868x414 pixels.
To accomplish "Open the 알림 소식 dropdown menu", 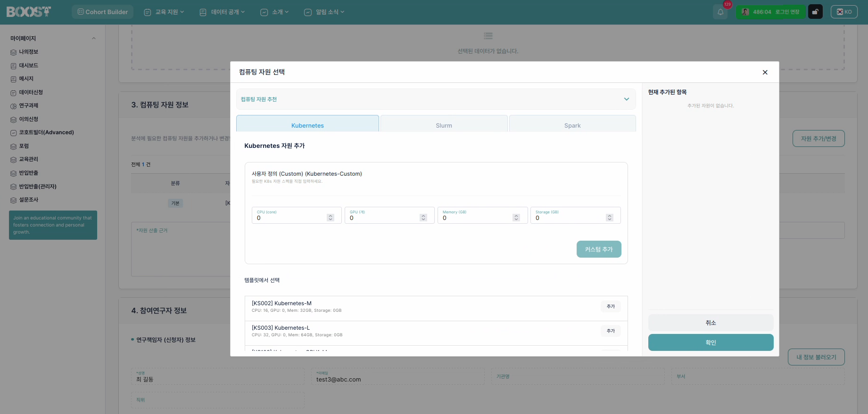I will 324,12.
